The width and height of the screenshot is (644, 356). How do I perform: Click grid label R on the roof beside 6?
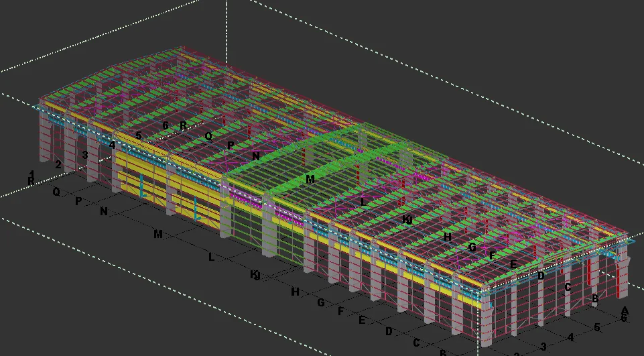[183, 126]
